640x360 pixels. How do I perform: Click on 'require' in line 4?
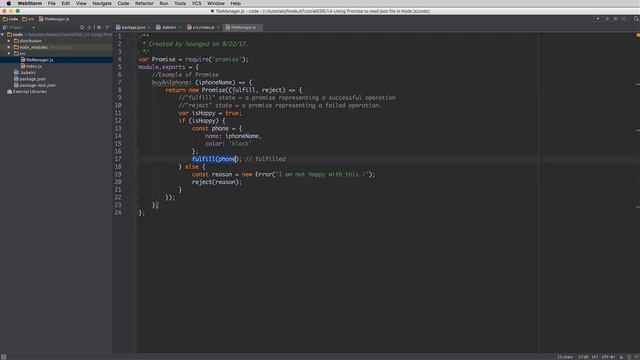tap(198, 60)
